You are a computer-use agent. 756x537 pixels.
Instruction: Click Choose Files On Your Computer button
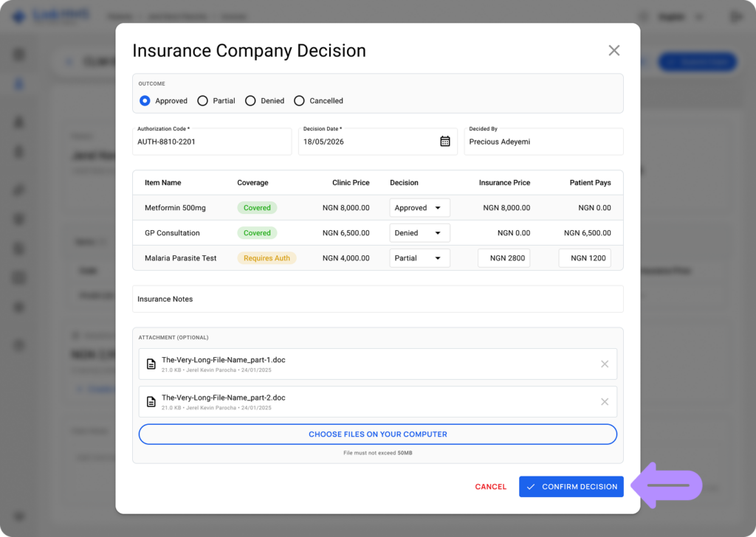coord(377,434)
